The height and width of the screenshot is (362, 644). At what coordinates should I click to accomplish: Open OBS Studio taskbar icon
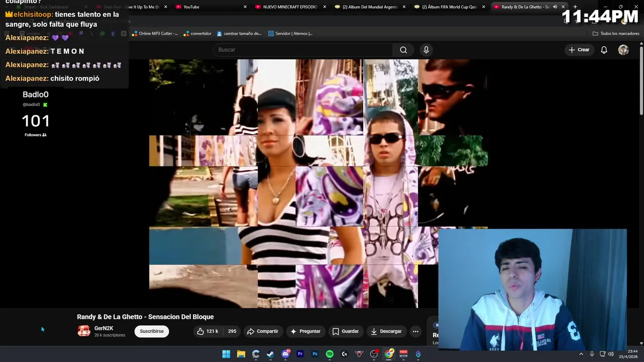tap(374, 354)
